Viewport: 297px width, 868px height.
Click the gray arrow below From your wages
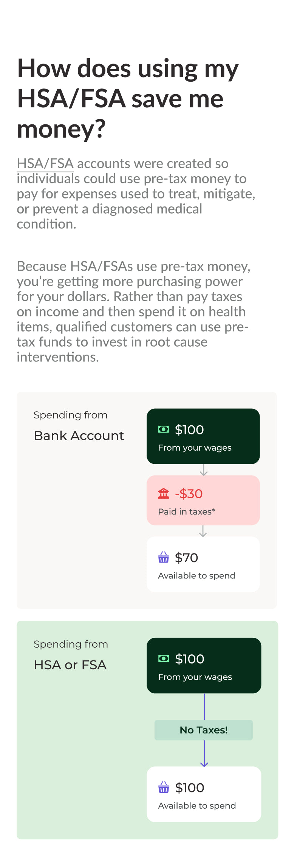pyautogui.click(x=204, y=470)
